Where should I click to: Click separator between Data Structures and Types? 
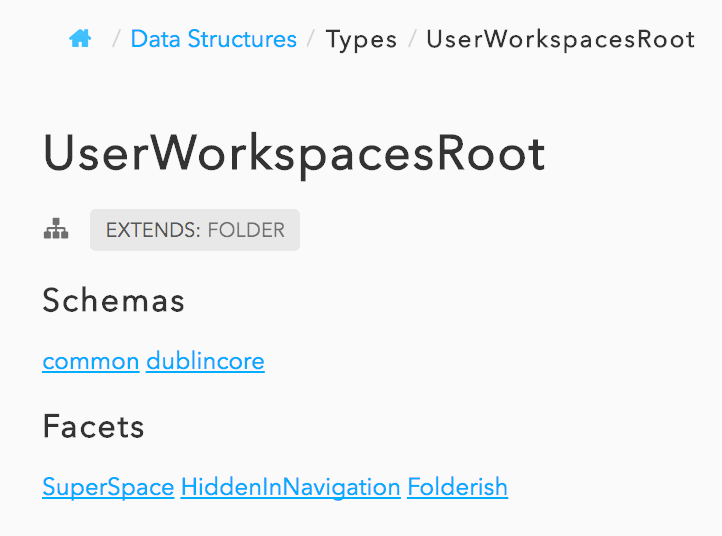312,39
